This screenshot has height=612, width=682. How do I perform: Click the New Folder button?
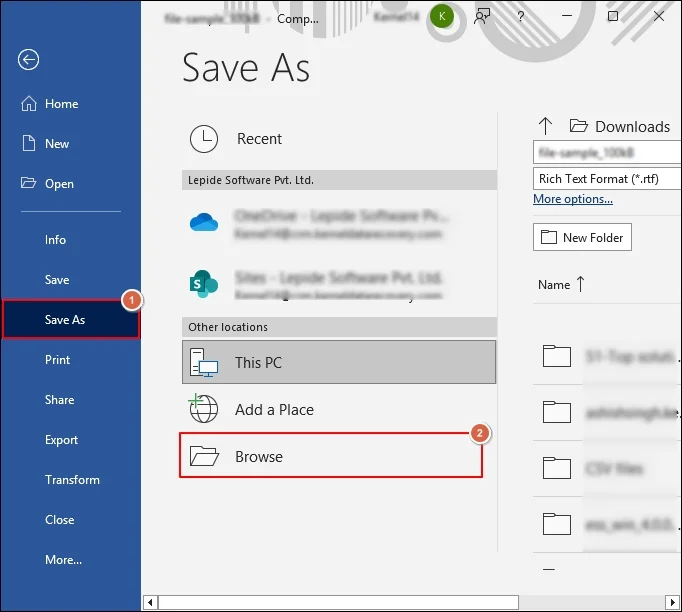click(x=582, y=238)
